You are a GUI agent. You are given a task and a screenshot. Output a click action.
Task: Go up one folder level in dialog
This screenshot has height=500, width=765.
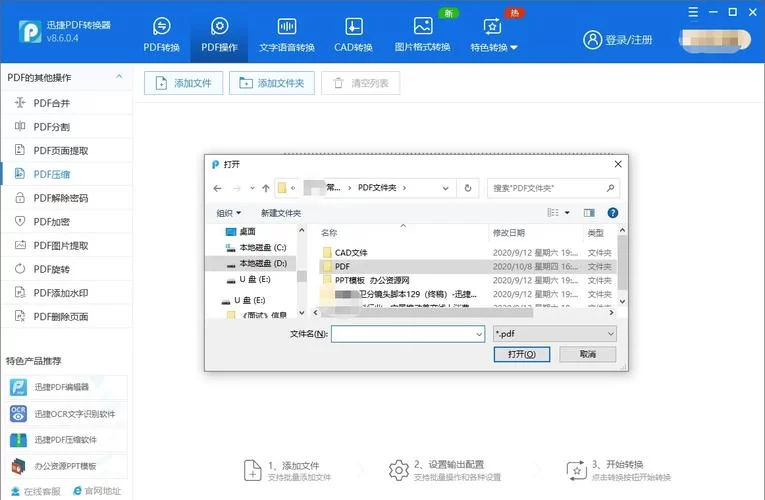point(266,188)
